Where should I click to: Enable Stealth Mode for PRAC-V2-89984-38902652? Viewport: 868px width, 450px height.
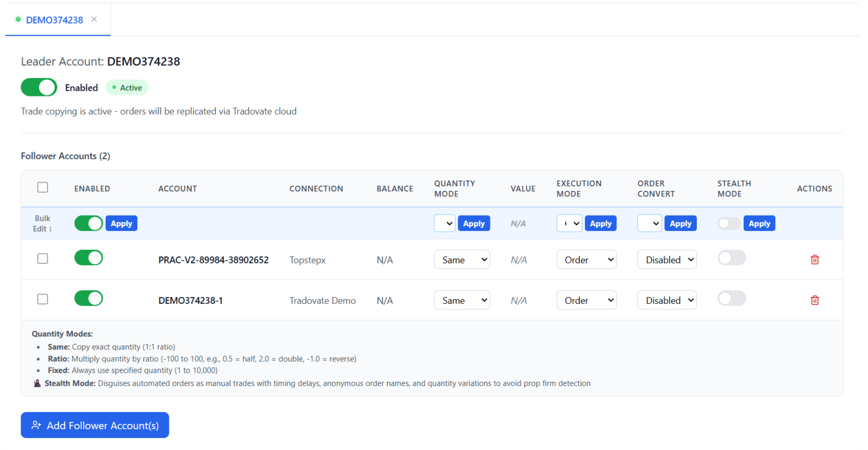[731, 258]
